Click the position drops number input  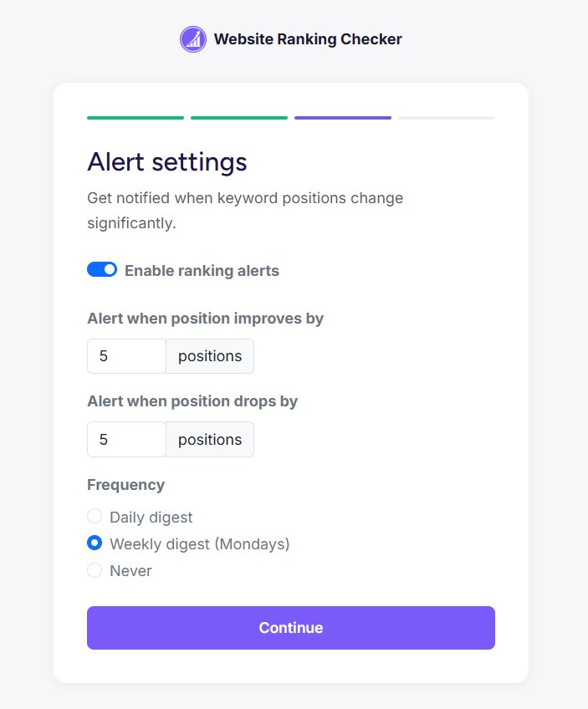125,439
